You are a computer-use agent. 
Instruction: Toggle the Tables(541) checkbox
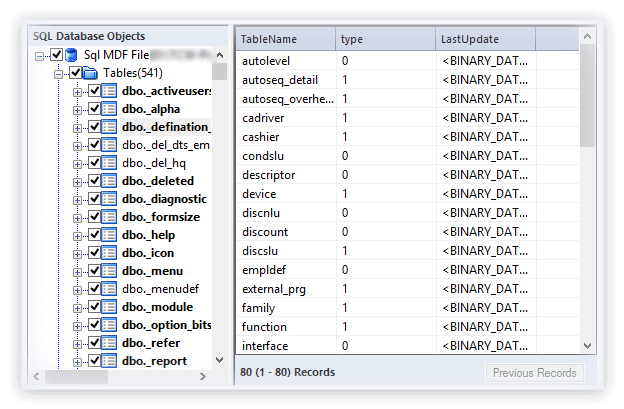(x=75, y=74)
